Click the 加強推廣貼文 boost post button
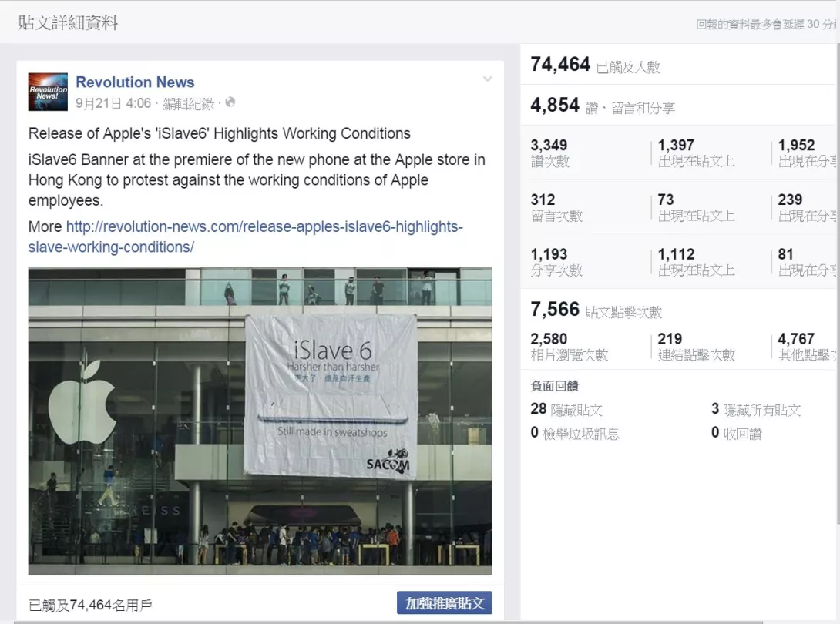The width and height of the screenshot is (840, 624). coord(445,603)
